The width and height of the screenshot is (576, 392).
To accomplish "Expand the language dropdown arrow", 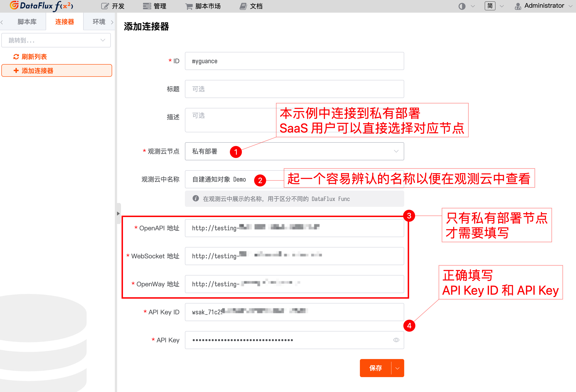I will 502,6.
